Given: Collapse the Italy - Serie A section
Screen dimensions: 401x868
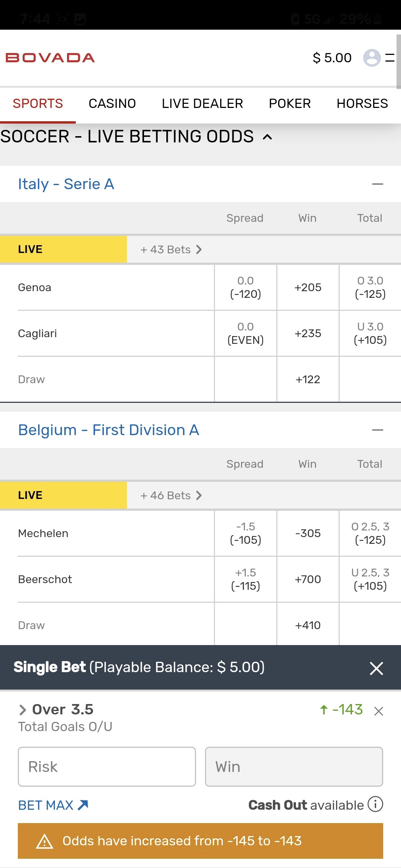Looking at the screenshot, I should tap(377, 184).
